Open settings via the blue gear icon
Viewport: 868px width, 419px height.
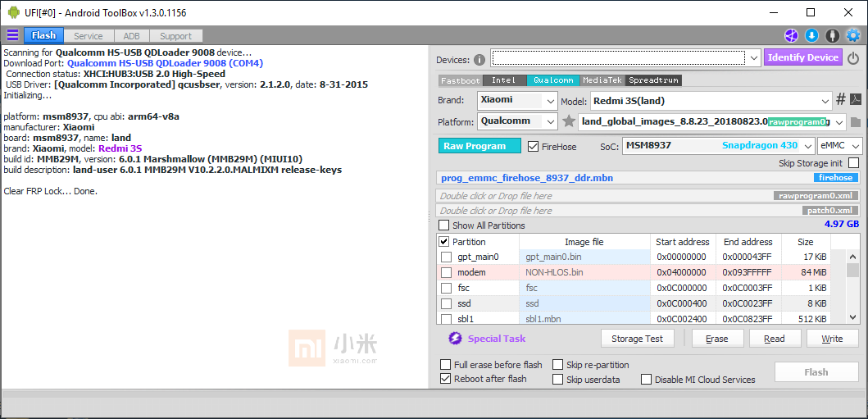(853, 36)
